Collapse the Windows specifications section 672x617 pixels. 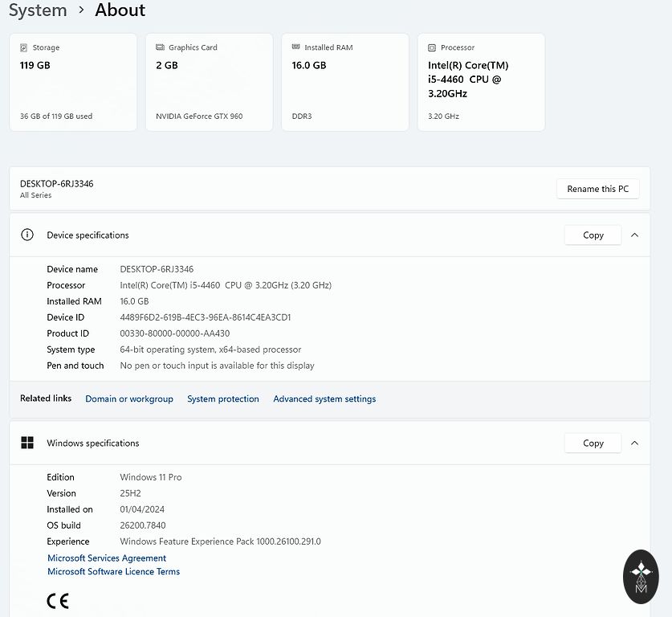[x=634, y=443]
